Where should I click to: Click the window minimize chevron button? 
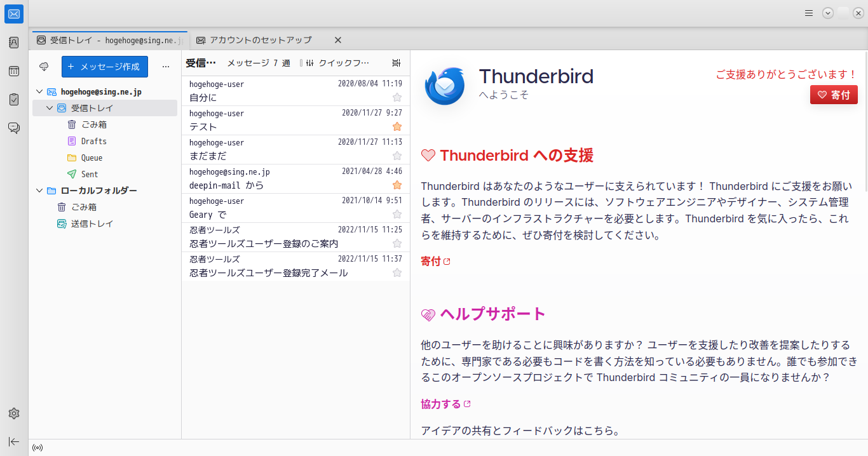coord(828,13)
